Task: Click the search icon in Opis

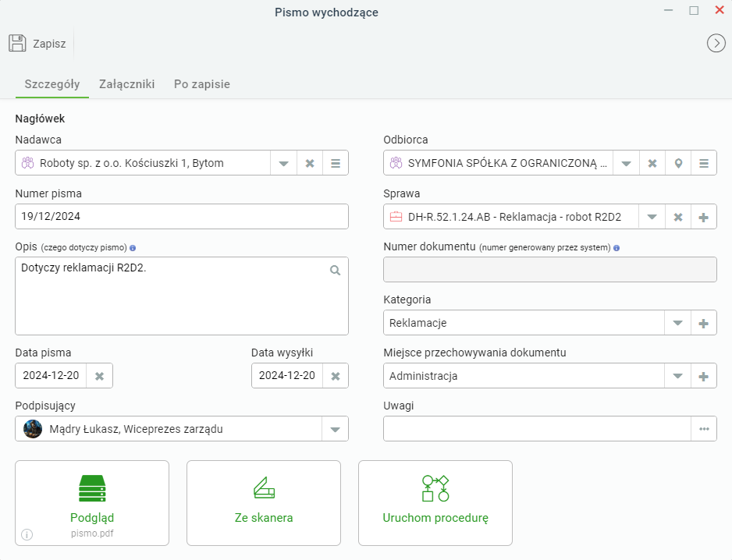Action: pos(336,270)
